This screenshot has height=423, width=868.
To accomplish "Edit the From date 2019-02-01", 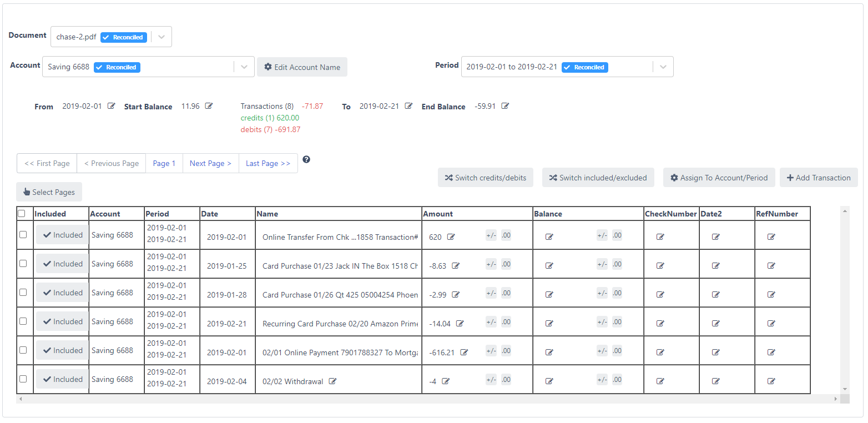I will [x=111, y=106].
